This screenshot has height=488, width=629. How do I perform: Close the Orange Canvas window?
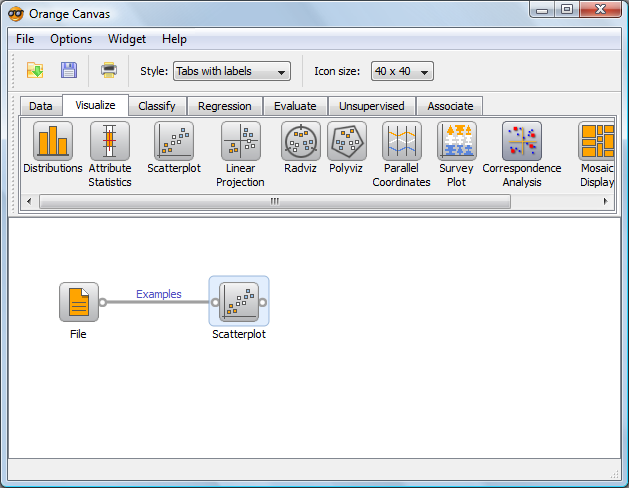coord(601,10)
